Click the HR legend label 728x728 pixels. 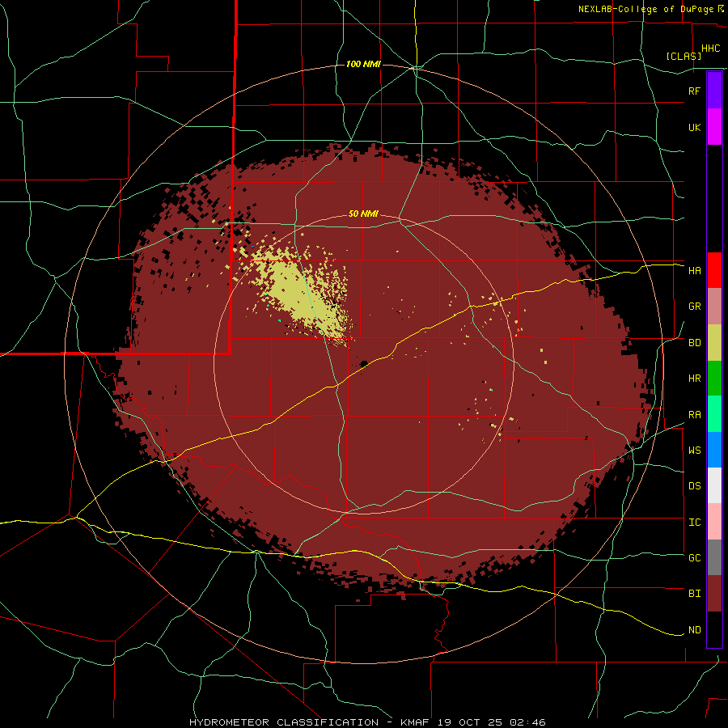coord(694,379)
